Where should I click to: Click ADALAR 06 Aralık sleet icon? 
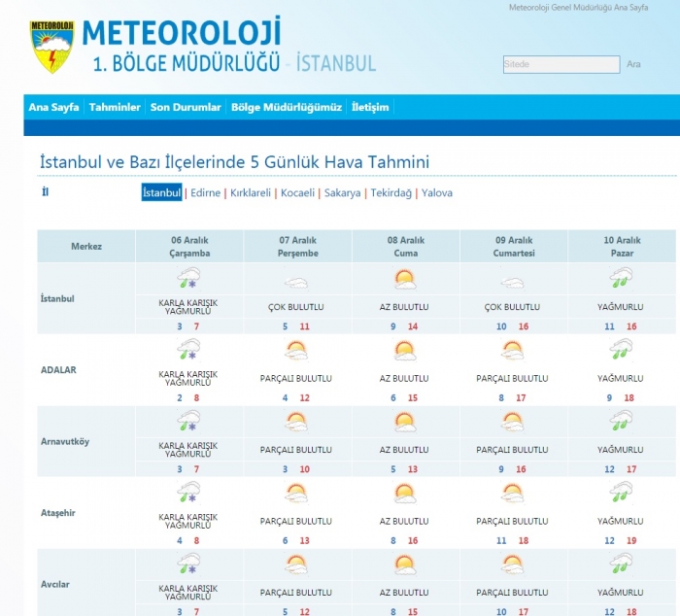pos(189,350)
